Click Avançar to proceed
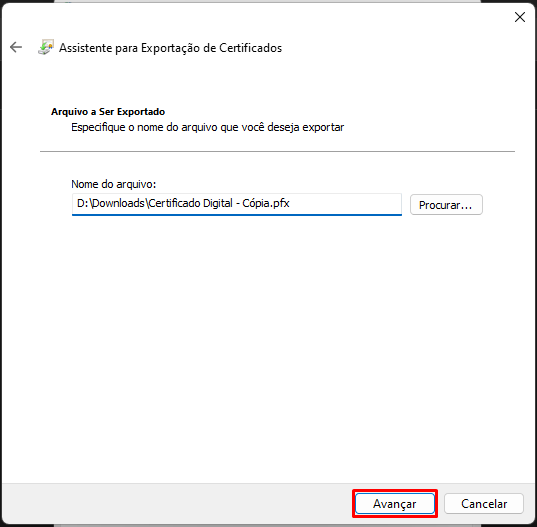 395,503
